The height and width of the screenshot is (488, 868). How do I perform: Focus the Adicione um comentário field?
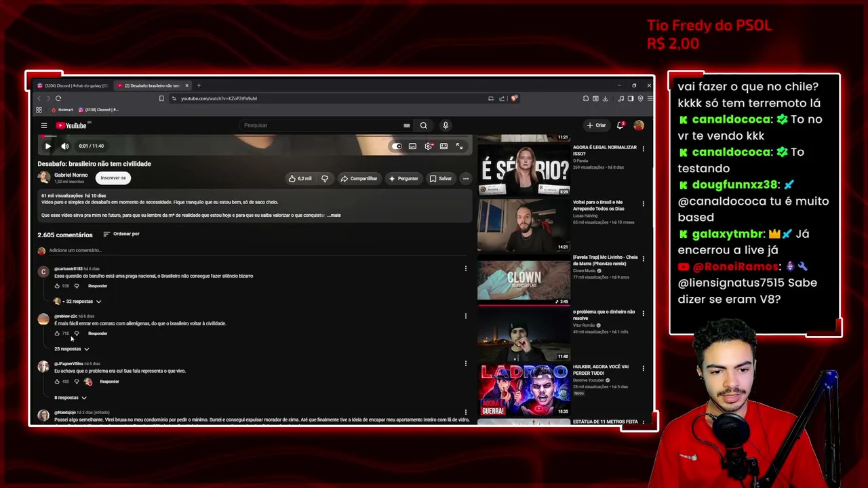(258, 251)
